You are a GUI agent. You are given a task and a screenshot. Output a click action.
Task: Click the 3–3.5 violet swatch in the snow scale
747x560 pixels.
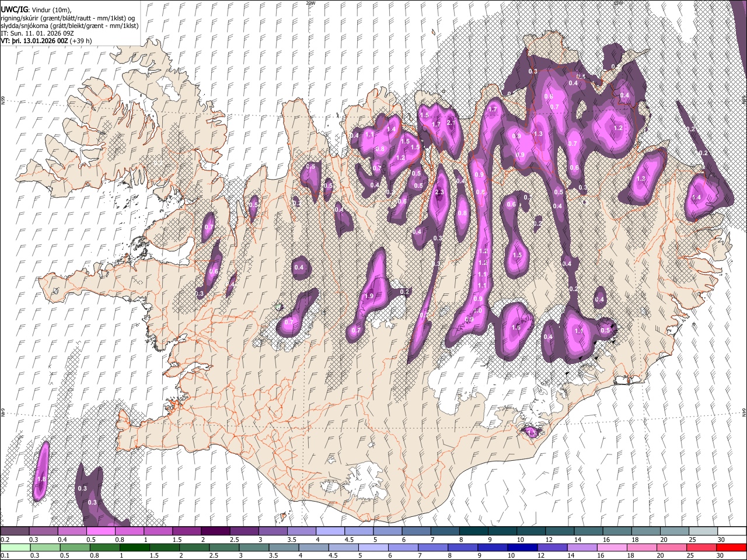(273, 531)
